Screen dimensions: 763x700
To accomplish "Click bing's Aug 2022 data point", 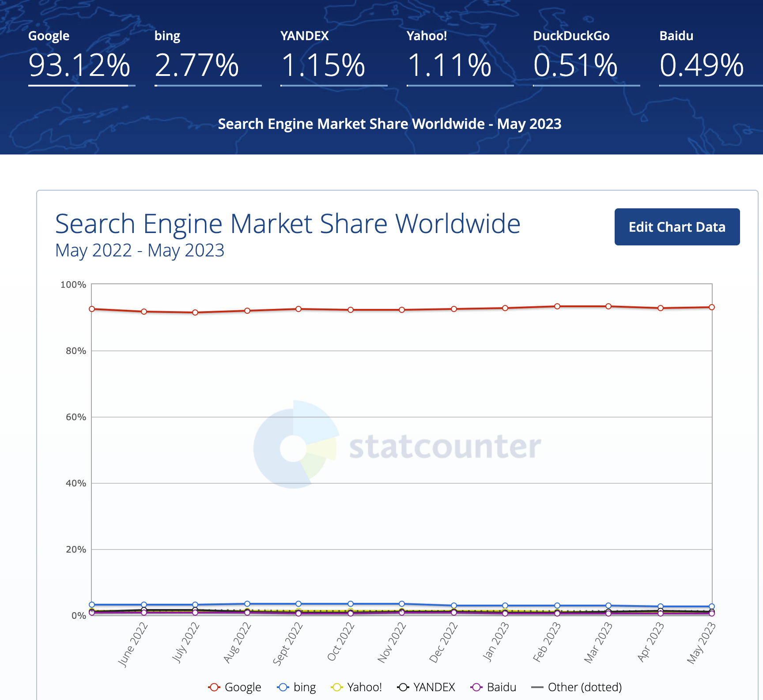I will pos(247,604).
